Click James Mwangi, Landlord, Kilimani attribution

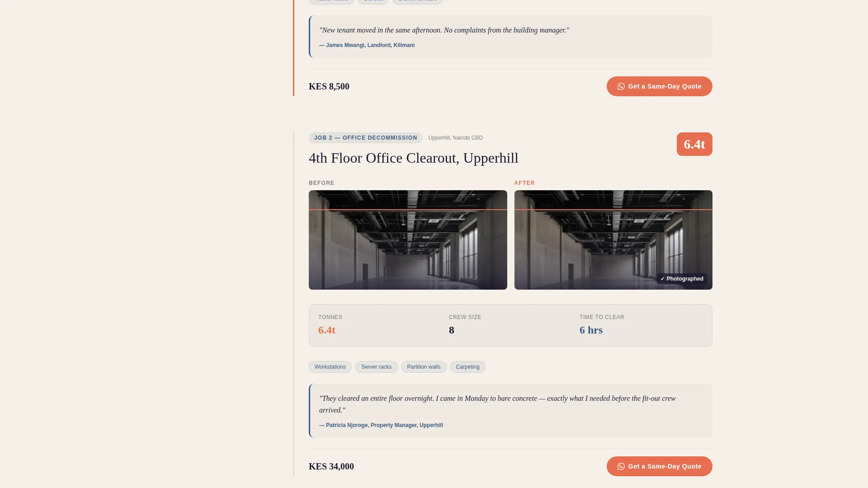(x=367, y=45)
